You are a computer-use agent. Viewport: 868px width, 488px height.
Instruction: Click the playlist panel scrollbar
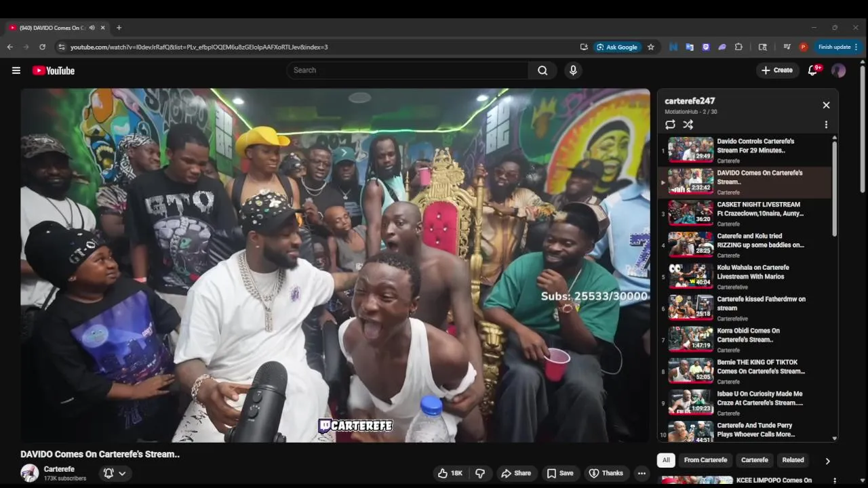pyautogui.click(x=834, y=188)
